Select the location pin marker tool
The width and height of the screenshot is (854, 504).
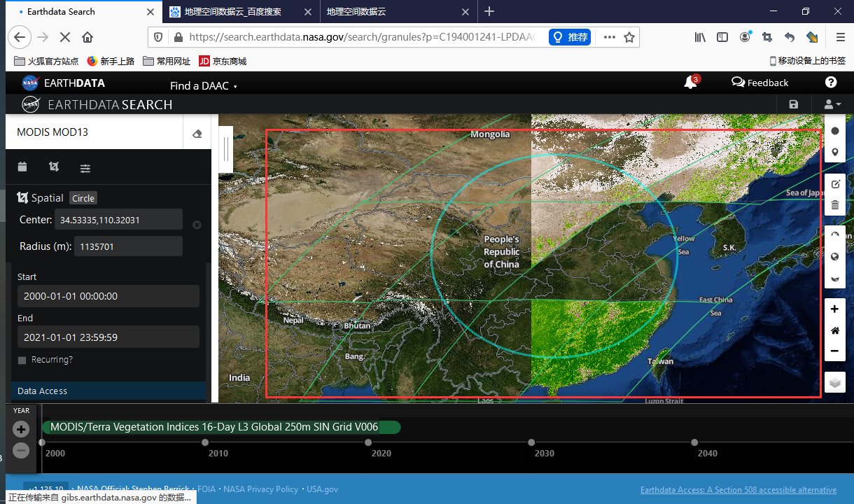coord(834,152)
